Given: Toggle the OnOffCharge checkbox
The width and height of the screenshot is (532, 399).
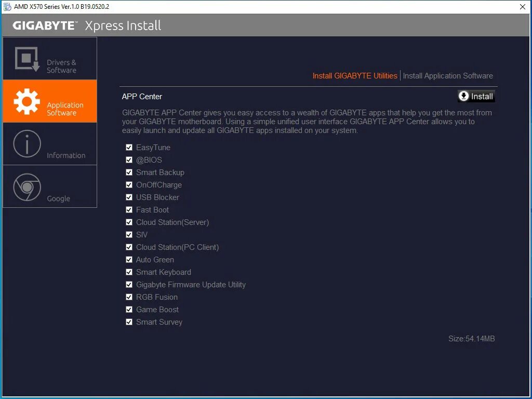Looking at the screenshot, I should 129,184.
